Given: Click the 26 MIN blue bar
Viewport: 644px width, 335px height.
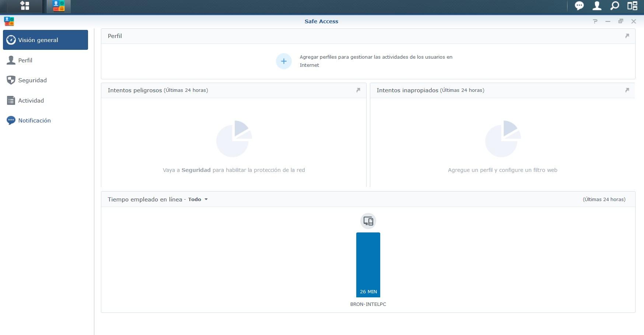Looking at the screenshot, I should 368,265.
